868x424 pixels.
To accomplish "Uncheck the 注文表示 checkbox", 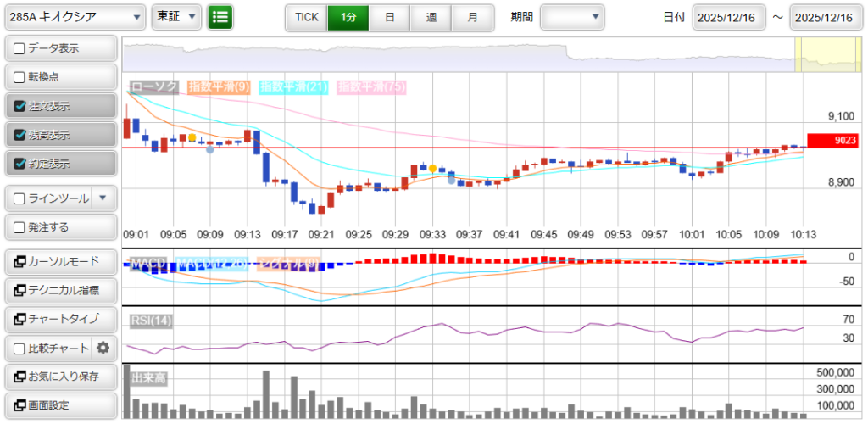I will pyautogui.click(x=20, y=107).
